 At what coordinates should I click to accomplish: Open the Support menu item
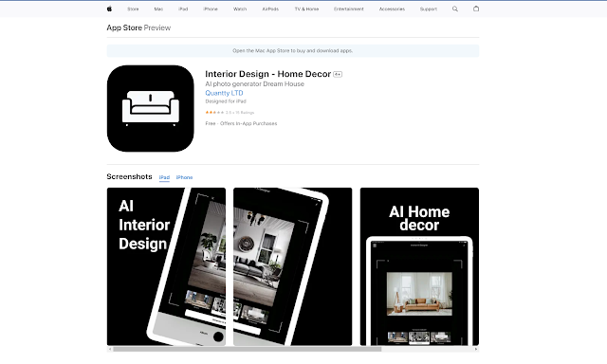click(428, 9)
